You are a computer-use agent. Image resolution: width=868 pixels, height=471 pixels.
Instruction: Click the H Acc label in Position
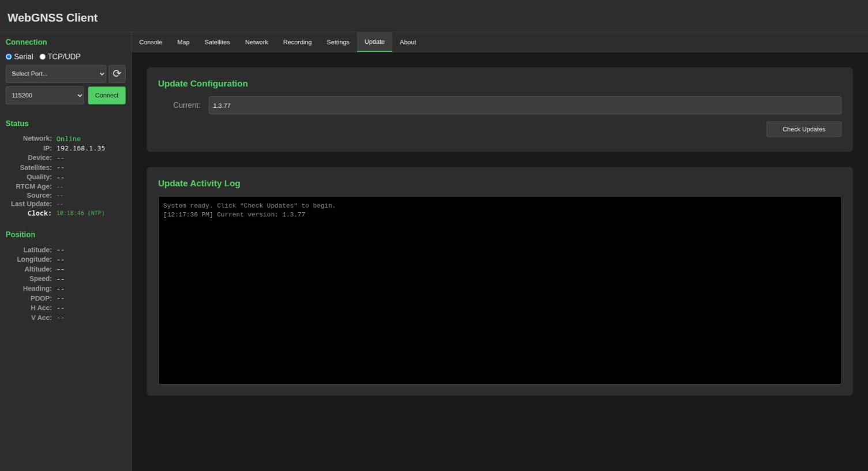tap(41, 308)
